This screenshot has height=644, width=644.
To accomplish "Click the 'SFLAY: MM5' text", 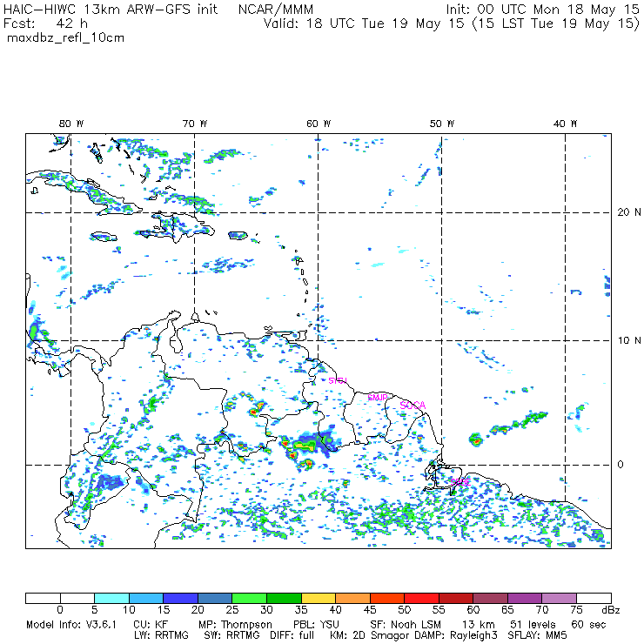I will tap(538, 635).
